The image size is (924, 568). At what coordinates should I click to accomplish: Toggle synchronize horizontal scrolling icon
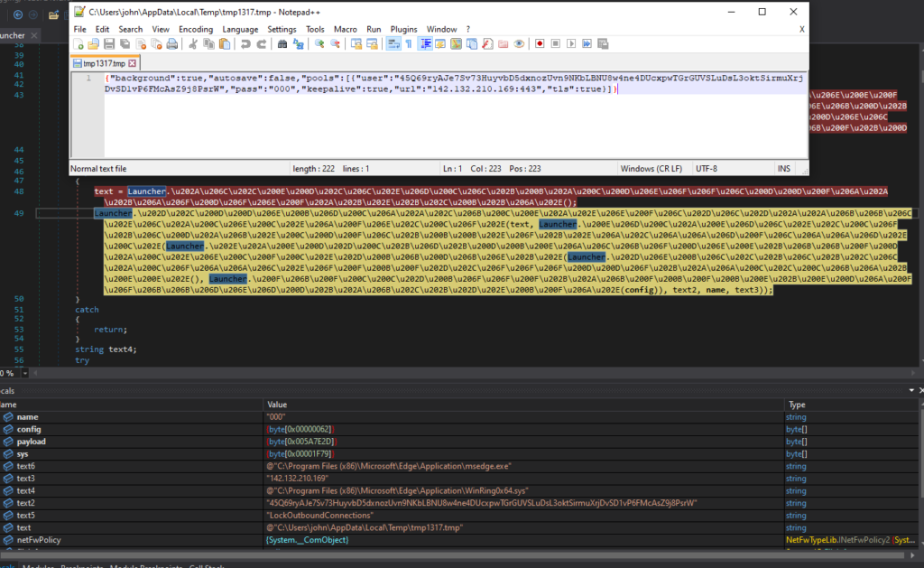click(x=372, y=44)
